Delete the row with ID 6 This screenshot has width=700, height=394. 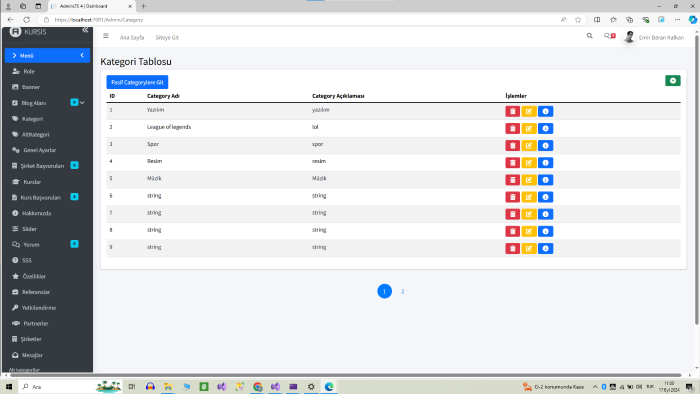pos(512,197)
